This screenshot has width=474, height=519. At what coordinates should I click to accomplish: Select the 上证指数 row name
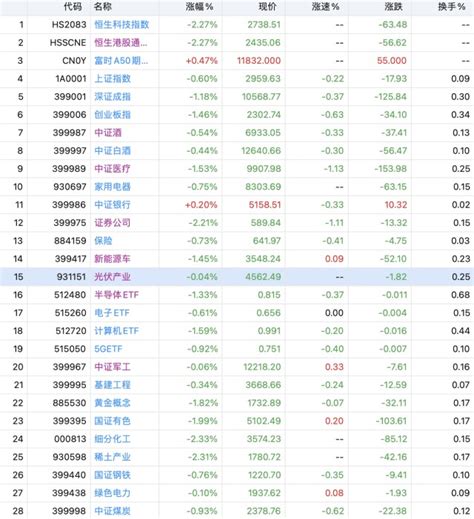pos(112,79)
